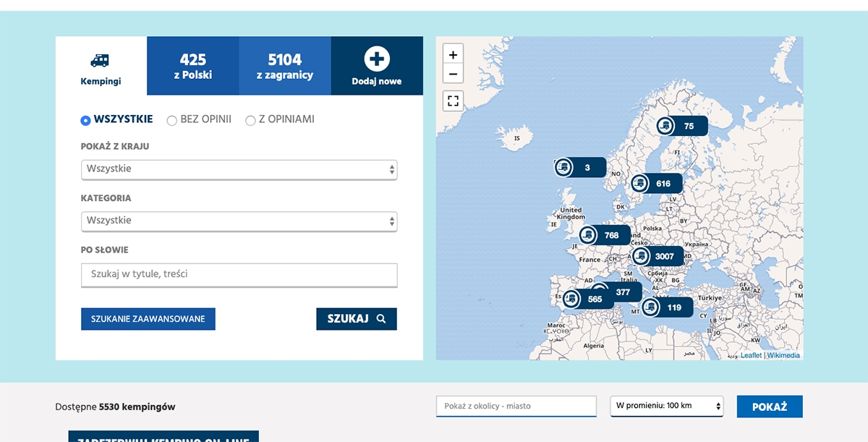Select the Z OPINIAMI radio option

[x=250, y=120]
